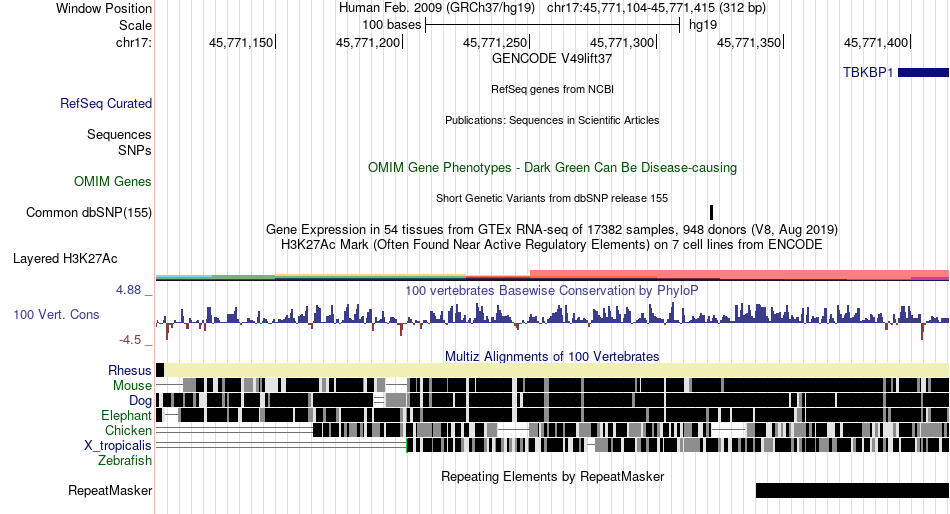This screenshot has height=514, width=950.
Task: Click the chr17:45,771,104-45,771,415 position text
Action: pos(656,8)
